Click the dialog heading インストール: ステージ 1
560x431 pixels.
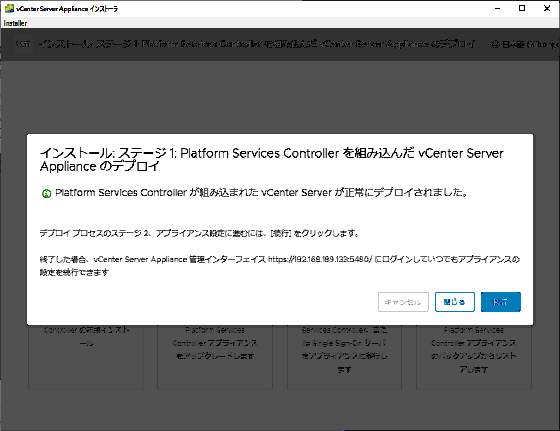(x=271, y=160)
